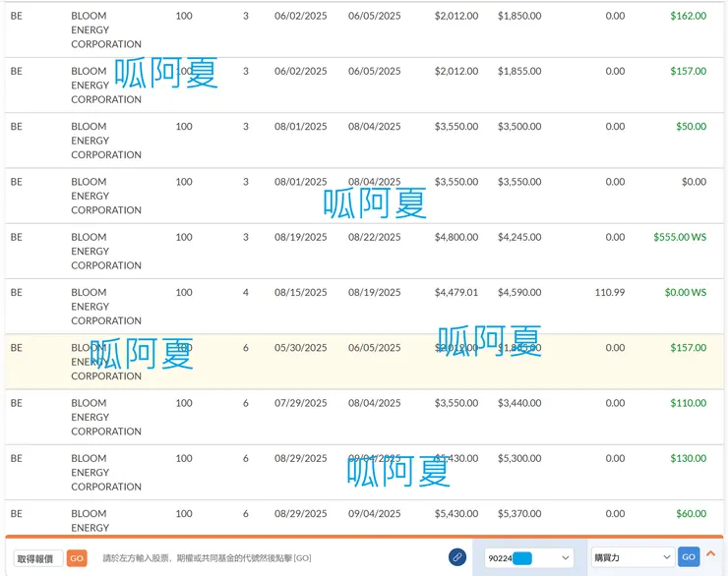Select the $157.00 gain in $1,855.00 row
The height and width of the screenshot is (576, 728).
coord(688,71)
